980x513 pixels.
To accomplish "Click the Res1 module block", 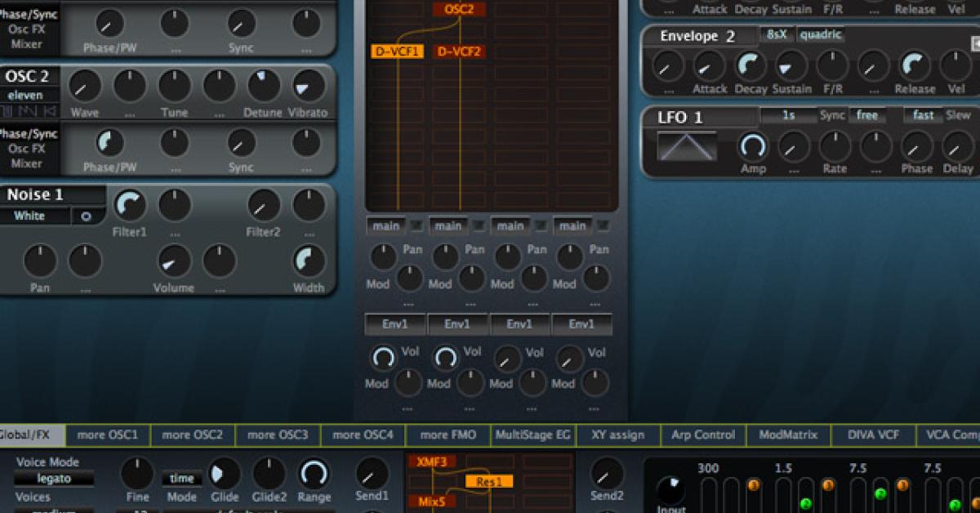I will [488, 481].
